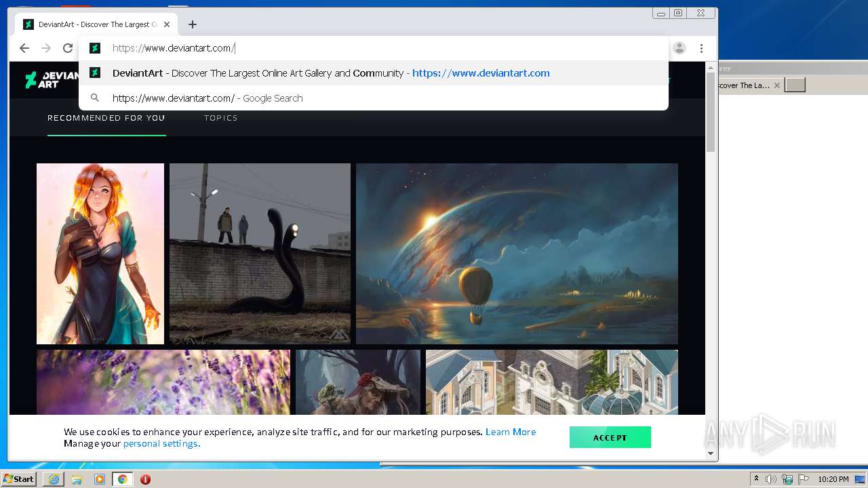Viewport: 868px width, 488px height.
Task: Open the red-haired woman artwork
Action: point(100,253)
